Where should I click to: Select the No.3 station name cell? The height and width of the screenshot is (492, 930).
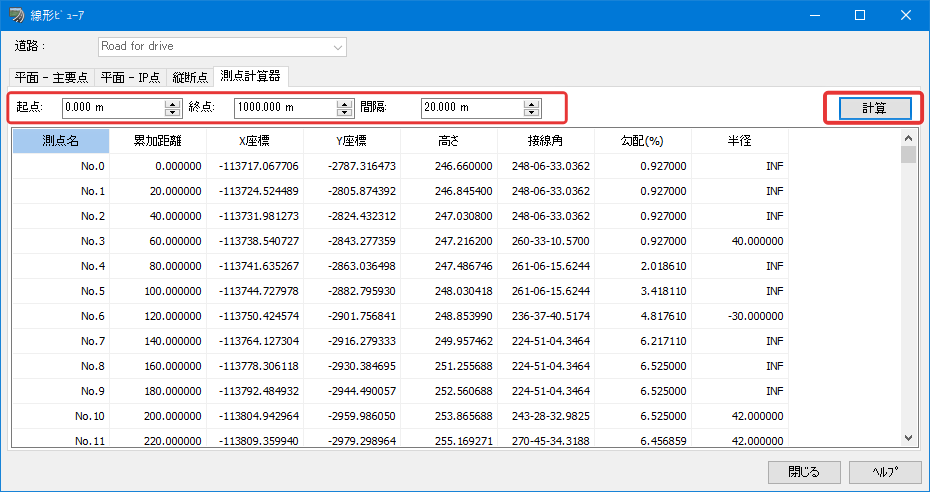tap(60, 241)
